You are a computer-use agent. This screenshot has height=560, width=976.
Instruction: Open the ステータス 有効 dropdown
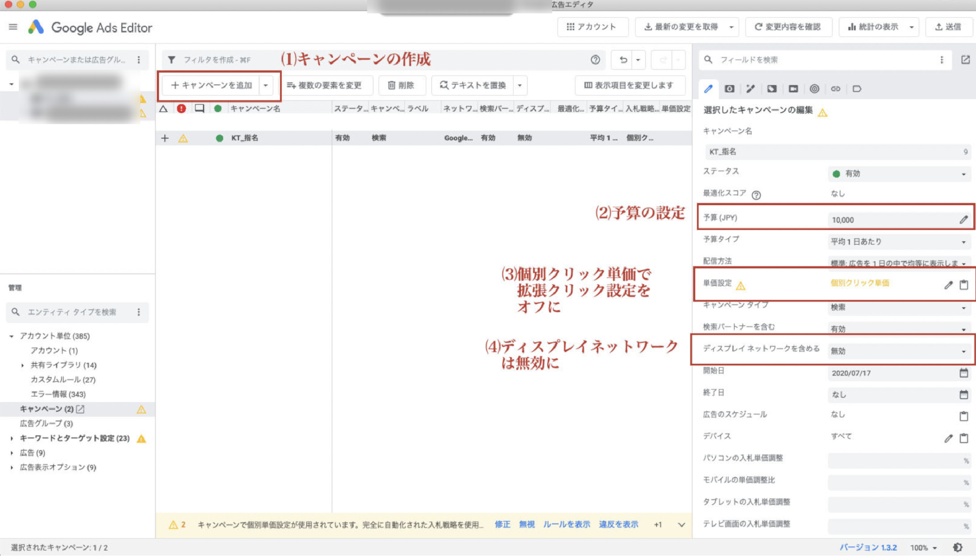point(898,174)
